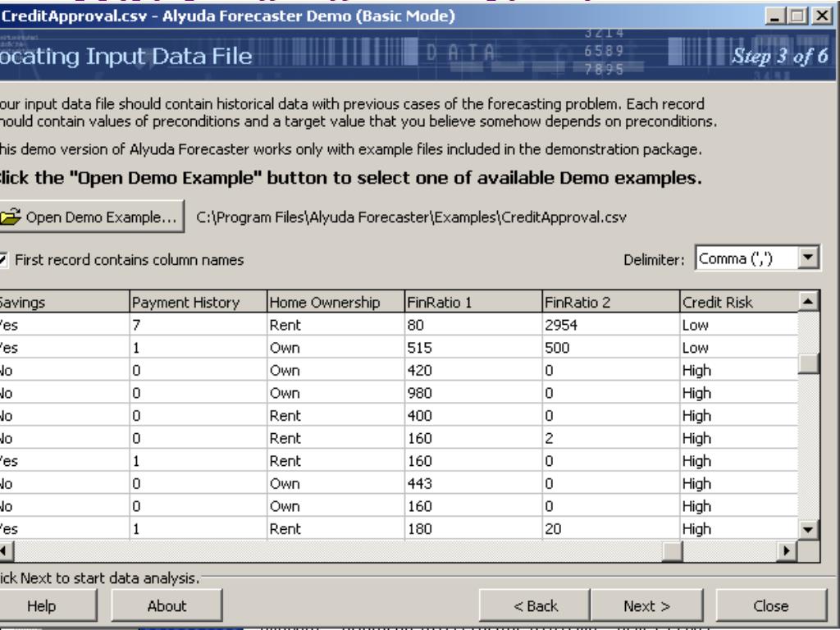Click Credit Risk 'Low' in the 515 row

pyautogui.click(x=739, y=348)
